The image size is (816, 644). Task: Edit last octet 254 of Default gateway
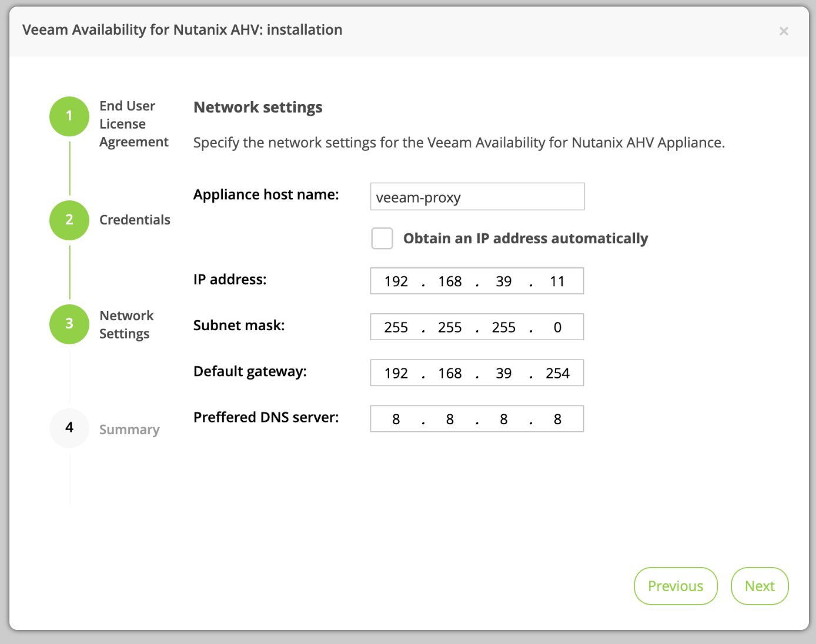pos(557,373)
